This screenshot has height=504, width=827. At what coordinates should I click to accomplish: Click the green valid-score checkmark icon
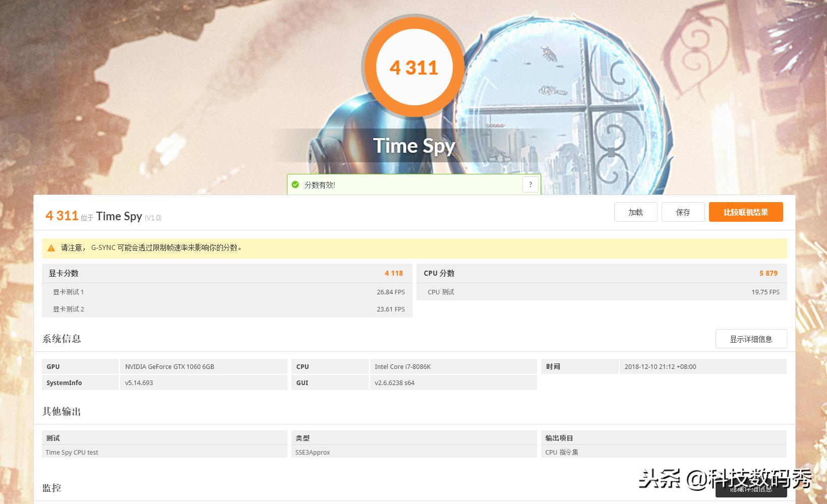pos(295,184)
